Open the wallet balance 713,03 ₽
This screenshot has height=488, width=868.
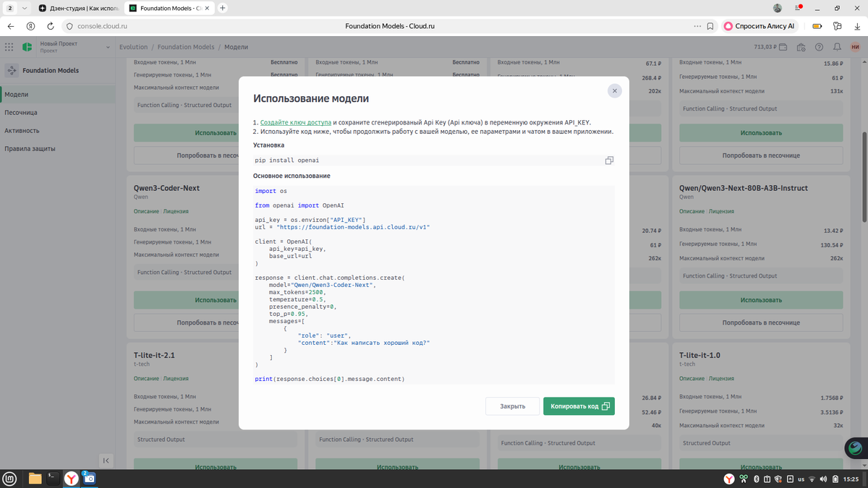click(770, 47)
